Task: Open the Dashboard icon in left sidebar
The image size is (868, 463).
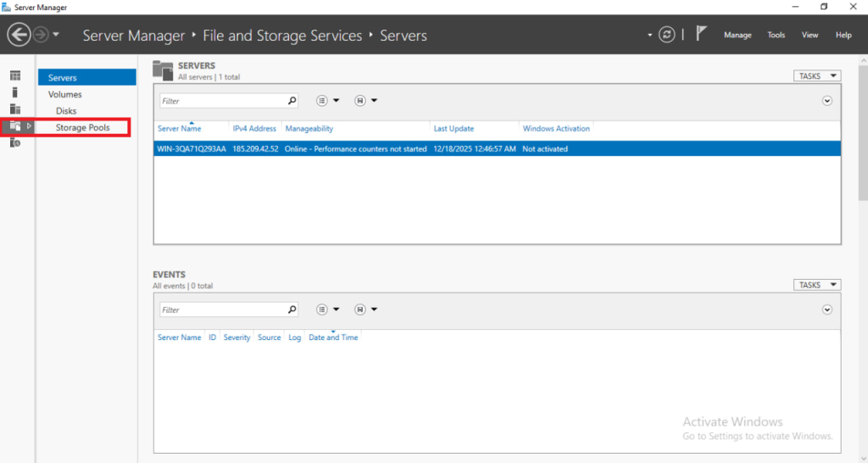Action: [15, 76]
